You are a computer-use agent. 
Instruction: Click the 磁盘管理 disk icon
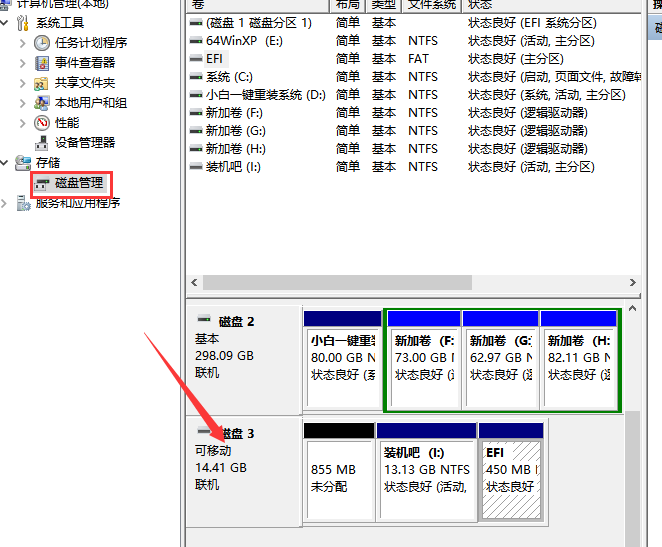click(x=42, y=183)
